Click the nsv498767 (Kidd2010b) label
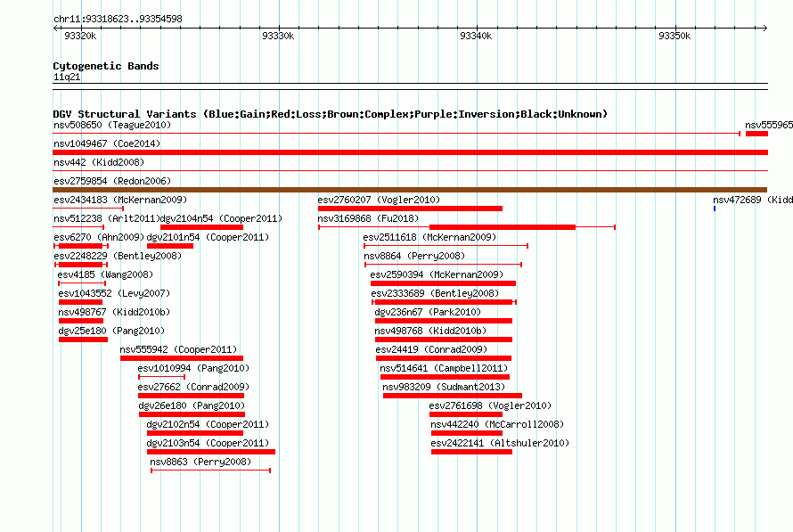The width and height of the screenshot is (793, 532). (x=114, y=312)
